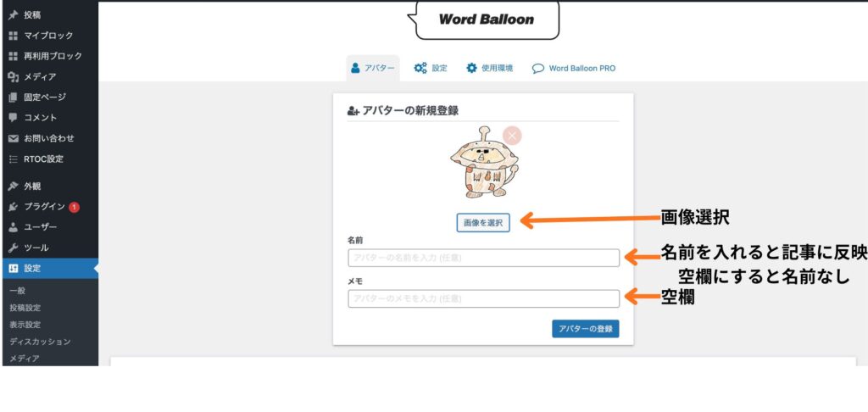868x412 pixels.
Task: Open プラグイン via the plug icon
Action: pos(13,207)
